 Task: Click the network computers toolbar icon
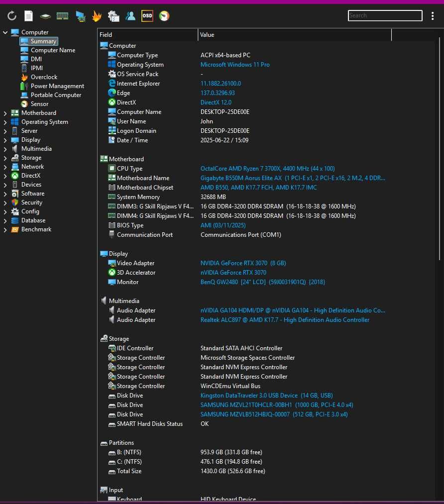(80, 16)
